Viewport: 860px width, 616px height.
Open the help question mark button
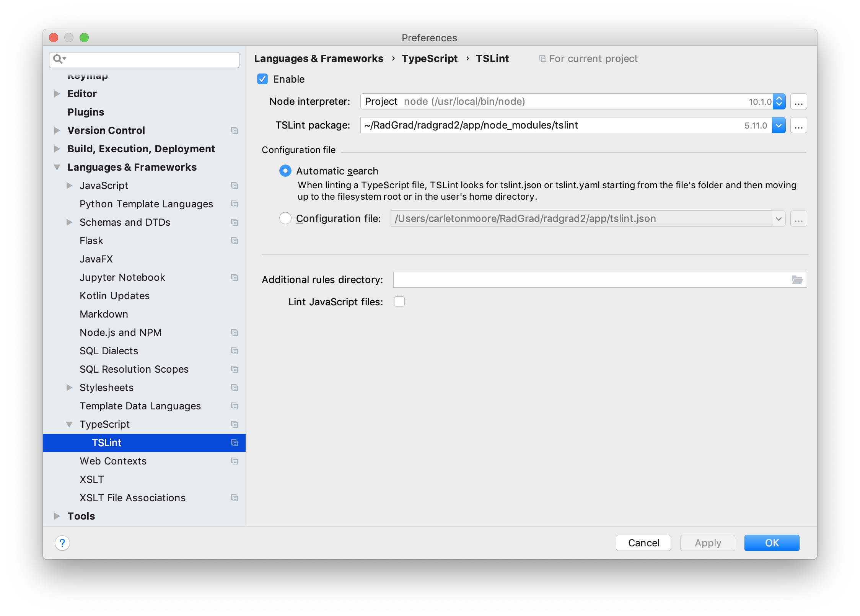click(62, 543)
